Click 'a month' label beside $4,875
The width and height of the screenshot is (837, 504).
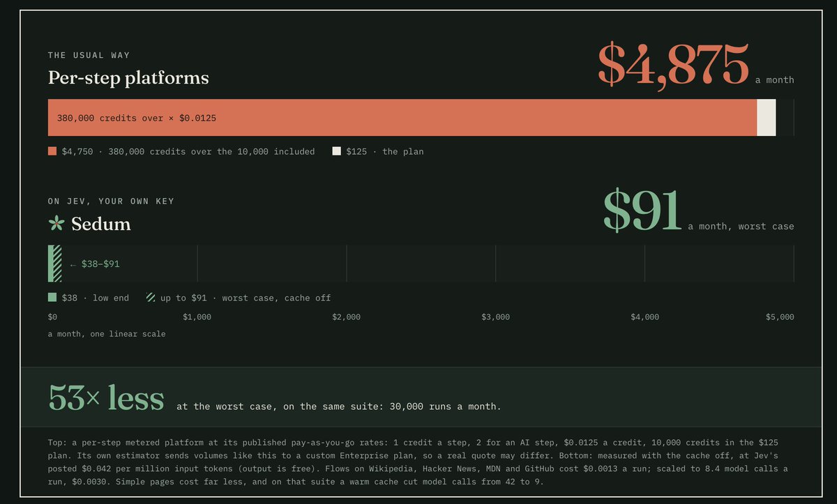click(774, 79)
